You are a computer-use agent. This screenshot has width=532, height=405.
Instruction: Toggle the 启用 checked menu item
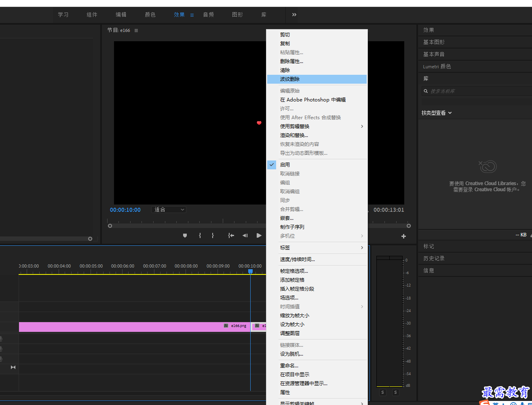click(317, 165)
